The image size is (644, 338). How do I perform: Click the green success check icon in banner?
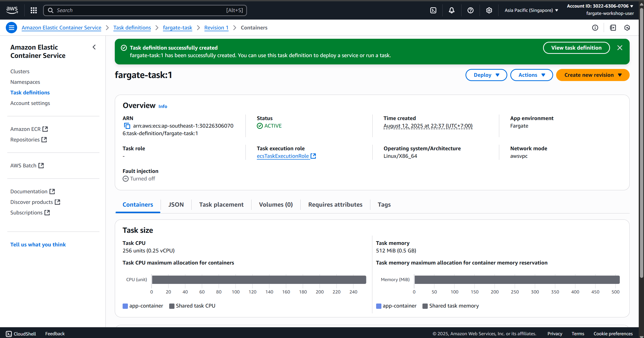[x=124, y=48]
